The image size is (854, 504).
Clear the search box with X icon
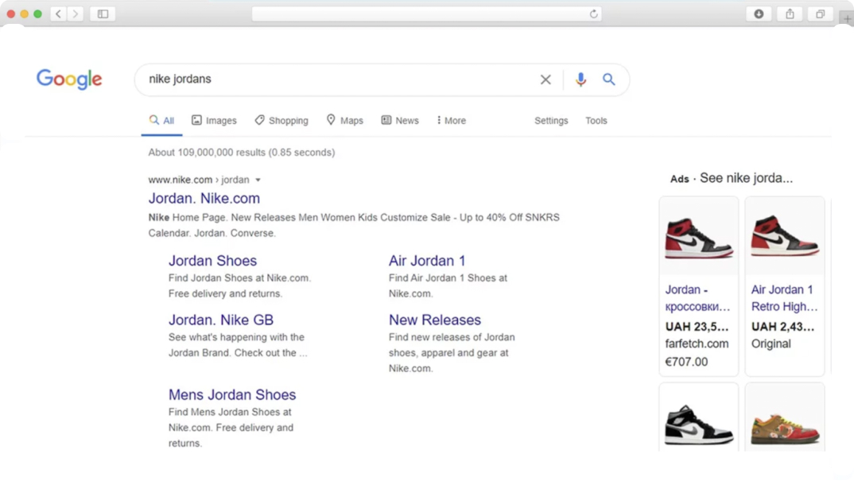(545, 79)
